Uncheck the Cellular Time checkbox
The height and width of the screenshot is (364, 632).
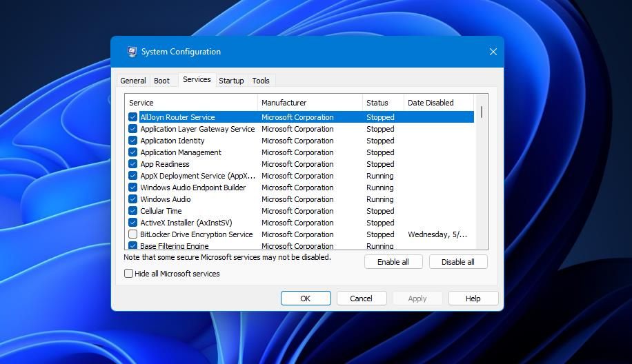coord(132,210)
